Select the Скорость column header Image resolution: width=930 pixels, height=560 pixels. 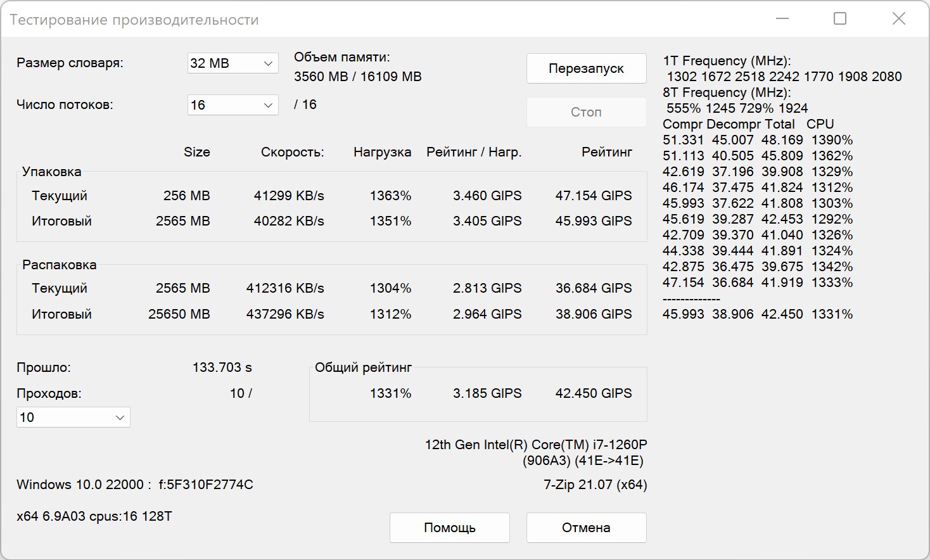292,152
